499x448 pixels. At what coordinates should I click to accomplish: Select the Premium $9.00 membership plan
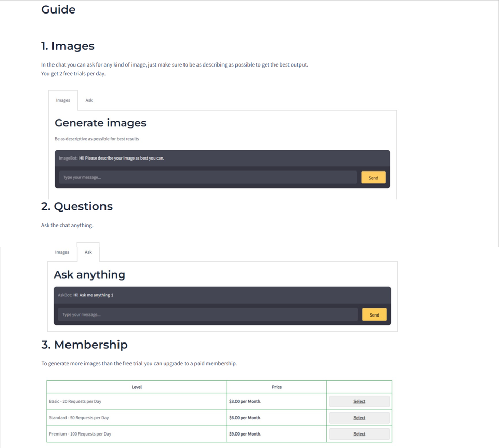(x=359, y=433)
